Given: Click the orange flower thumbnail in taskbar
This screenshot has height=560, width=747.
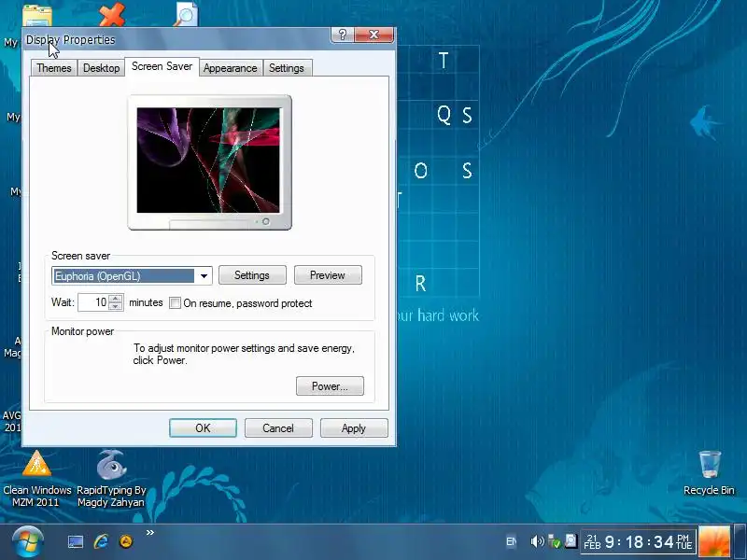Looking at the screenshot, I should click(714, 541).
